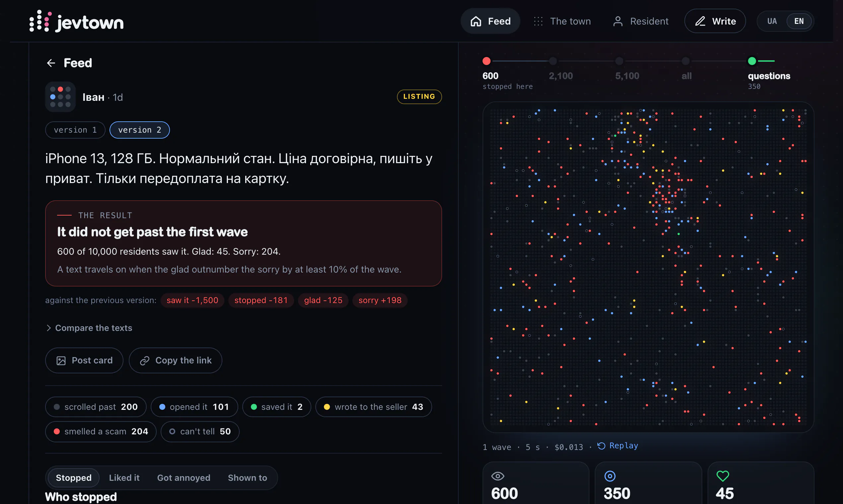Click the sorry +198 chip
The height and width of the screenshot is (504, 843).
pos(380,300)
